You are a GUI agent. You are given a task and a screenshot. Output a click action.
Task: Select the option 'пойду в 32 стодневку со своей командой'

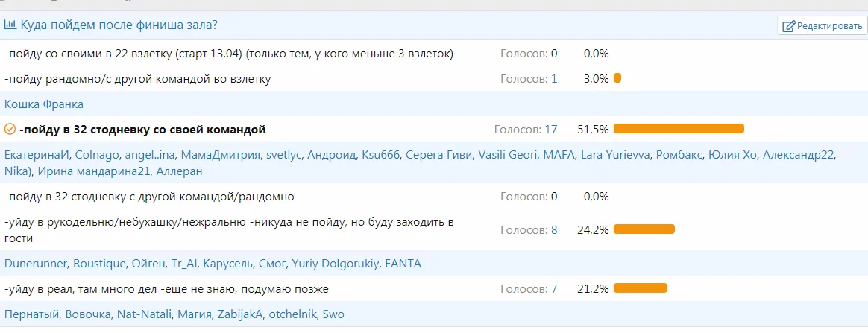142,130
